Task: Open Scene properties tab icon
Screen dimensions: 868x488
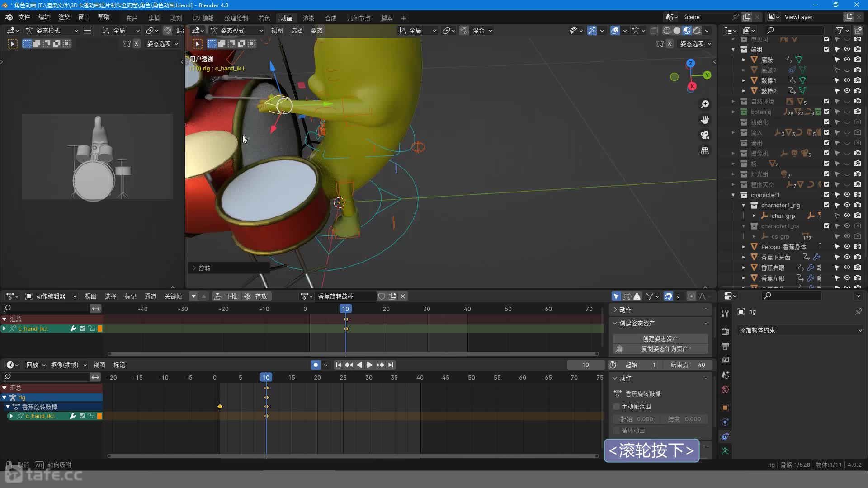Action: tap(725, 375)
